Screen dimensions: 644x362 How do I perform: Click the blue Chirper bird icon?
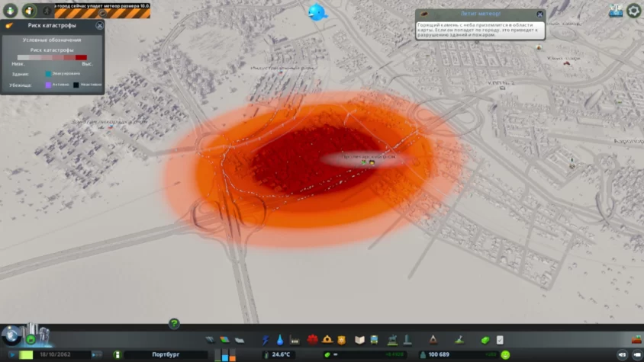(317, 12)
